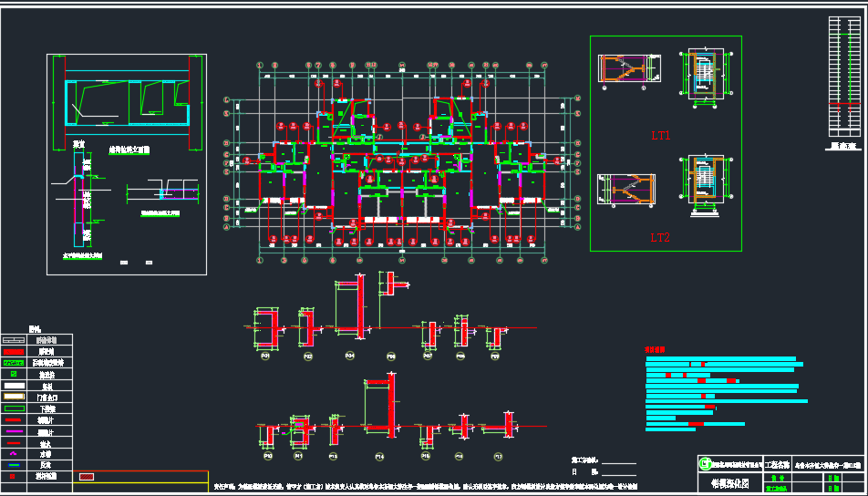
Task: Click the floor level table at top right
Action: pyautogui.click(x=844, y=77)
